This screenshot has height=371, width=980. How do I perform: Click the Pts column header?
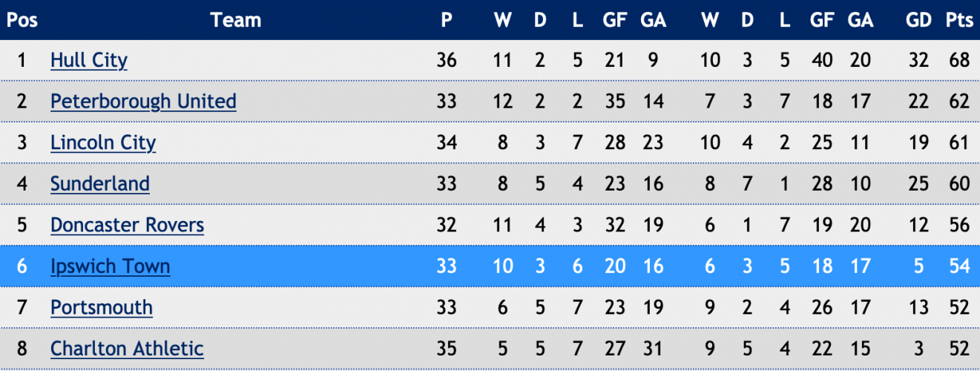959,20
